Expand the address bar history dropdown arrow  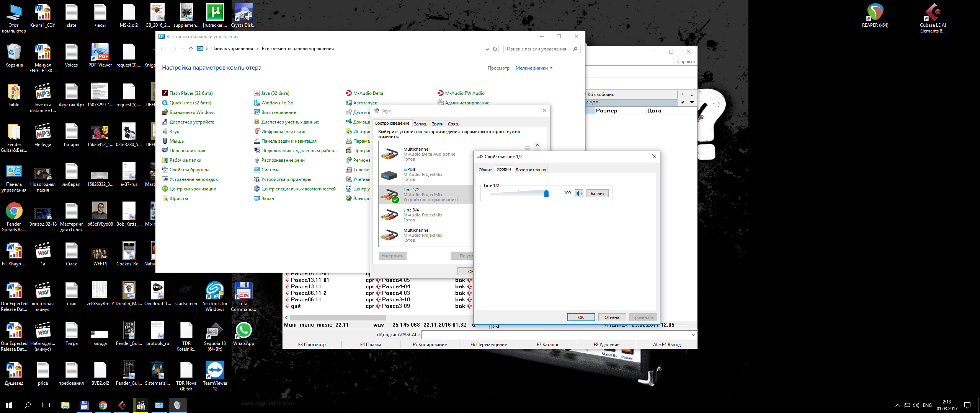[x=487, y=49]
